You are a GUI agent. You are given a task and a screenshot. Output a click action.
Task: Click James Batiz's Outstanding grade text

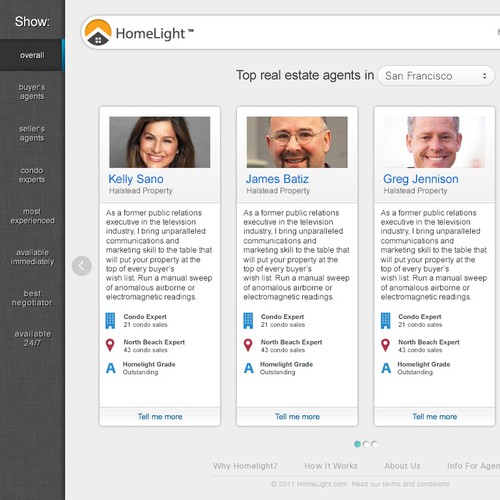click(x=278, y=372)
